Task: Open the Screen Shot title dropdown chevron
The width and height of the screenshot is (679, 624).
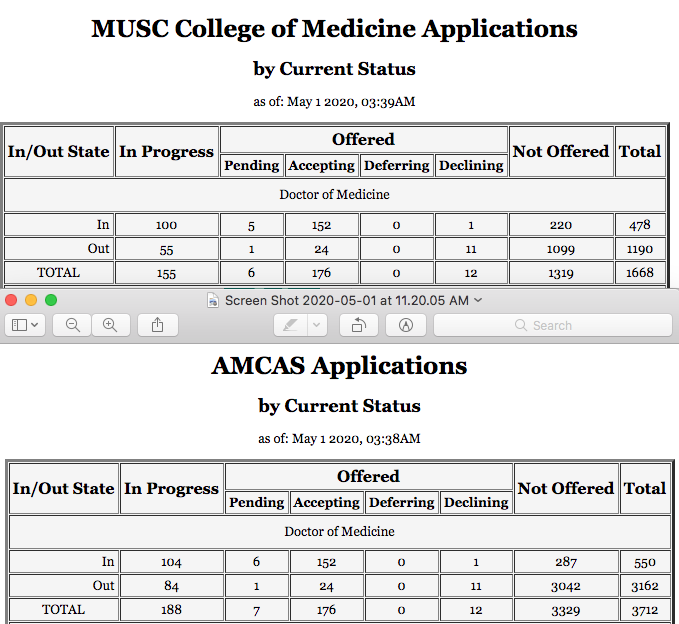Action: tap(478, 300)
